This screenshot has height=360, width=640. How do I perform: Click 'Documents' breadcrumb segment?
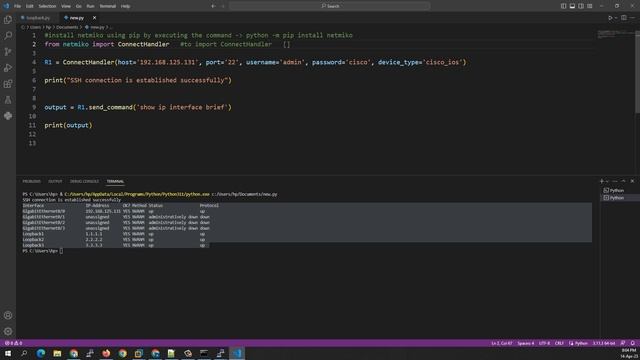click(x=67, y=27)
